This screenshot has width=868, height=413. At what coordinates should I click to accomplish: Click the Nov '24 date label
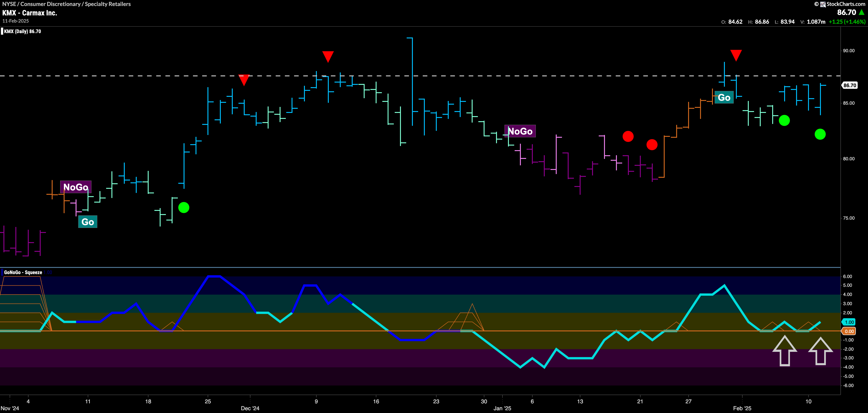pyautogui.click(x=10, y=408)
